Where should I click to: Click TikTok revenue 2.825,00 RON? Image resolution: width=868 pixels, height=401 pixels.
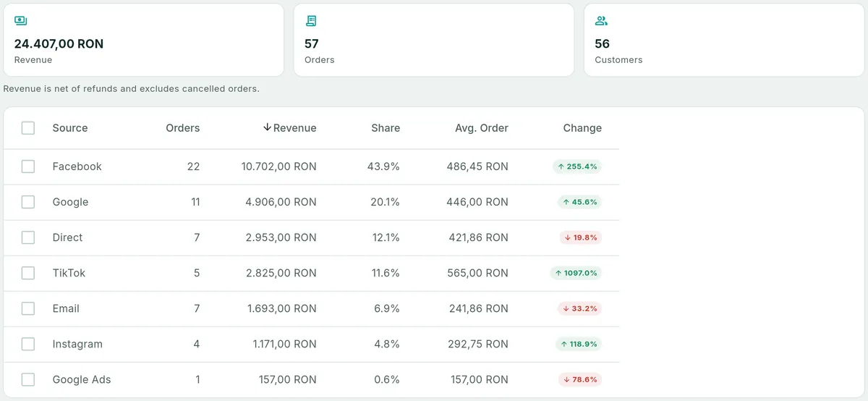281,273
